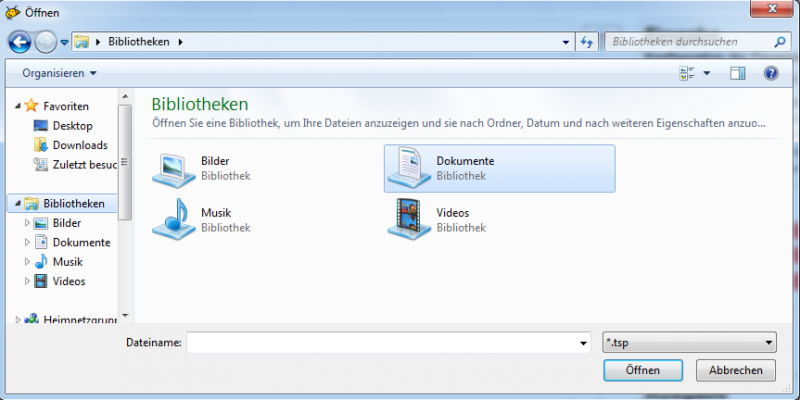Click the blue Back arrow button
Screen dimensions: 800x400
20,42
